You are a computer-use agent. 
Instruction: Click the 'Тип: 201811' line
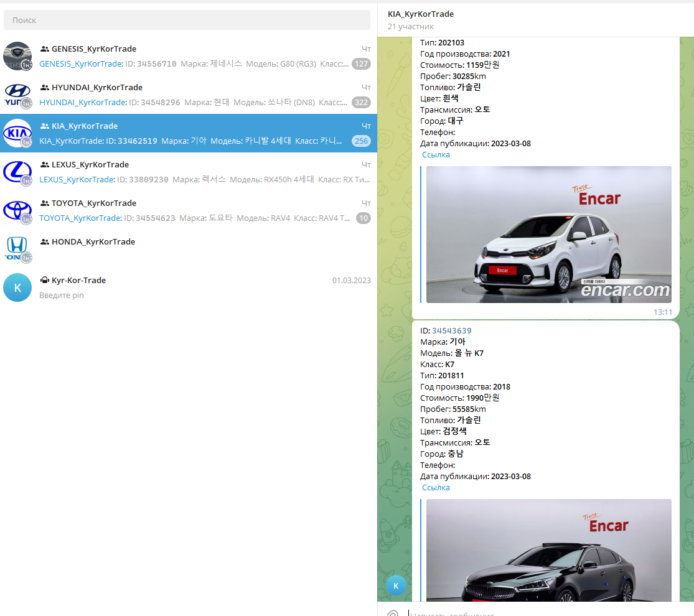442,375
